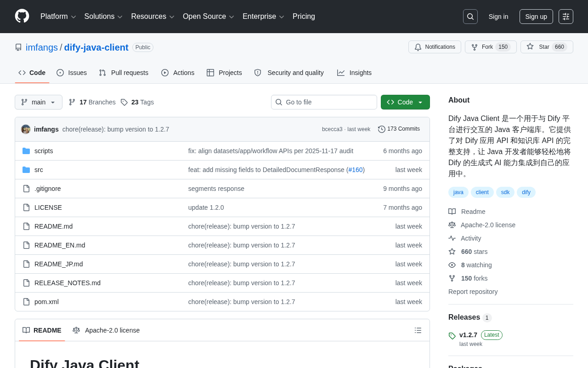The image size is (588, 368).
Task: Select the java topic tag
Action: pos(458,192)
